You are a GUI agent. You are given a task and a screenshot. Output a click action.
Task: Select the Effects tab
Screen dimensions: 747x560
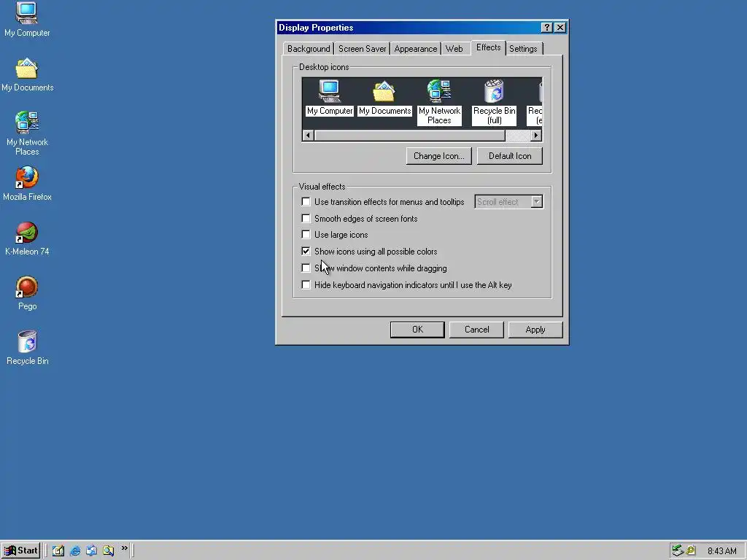(x=488, y=47)
